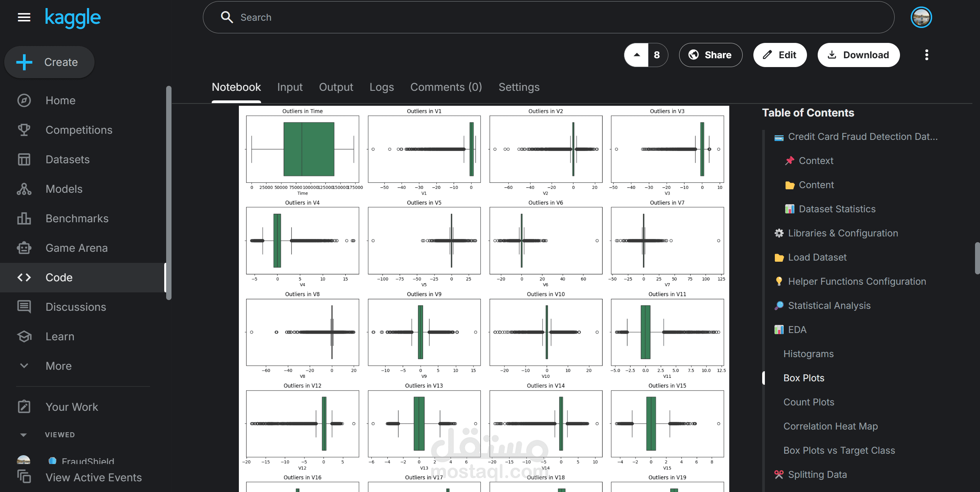The width and height of the screenshot is (980, 492).
Task: Jump to Correlation Heat Map section
Action: [830, 426]
